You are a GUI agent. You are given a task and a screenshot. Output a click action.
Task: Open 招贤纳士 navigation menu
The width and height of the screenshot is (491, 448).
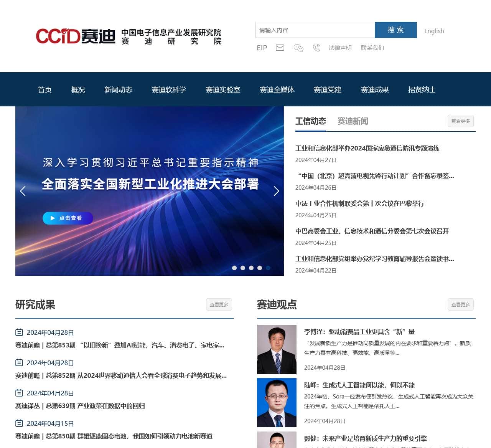(x=422, y=89)
